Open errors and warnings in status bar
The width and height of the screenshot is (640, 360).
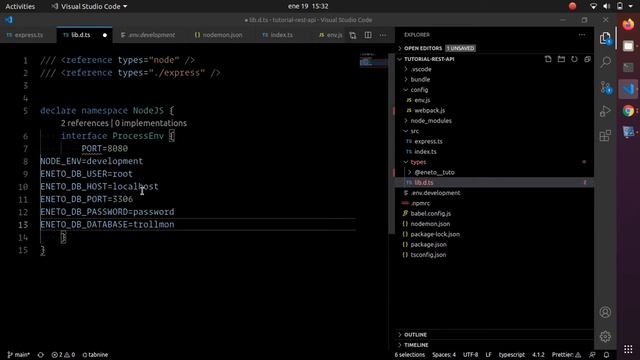[63, 355]
